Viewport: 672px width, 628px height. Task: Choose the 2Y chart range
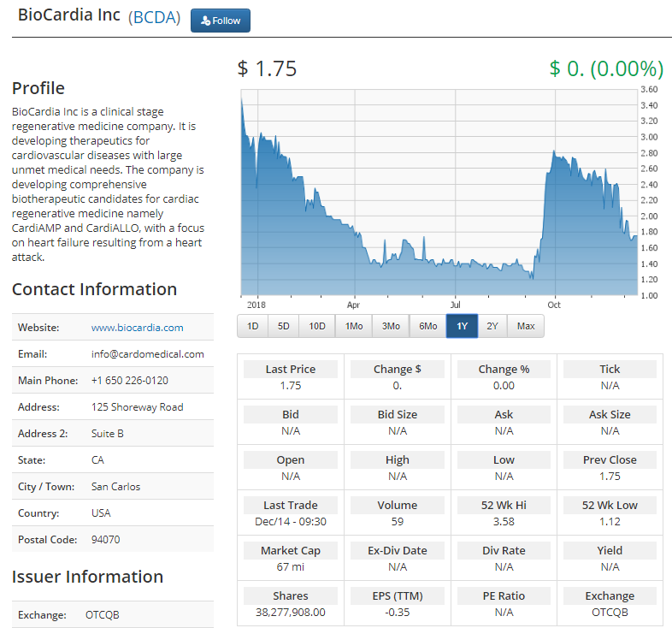492,326
